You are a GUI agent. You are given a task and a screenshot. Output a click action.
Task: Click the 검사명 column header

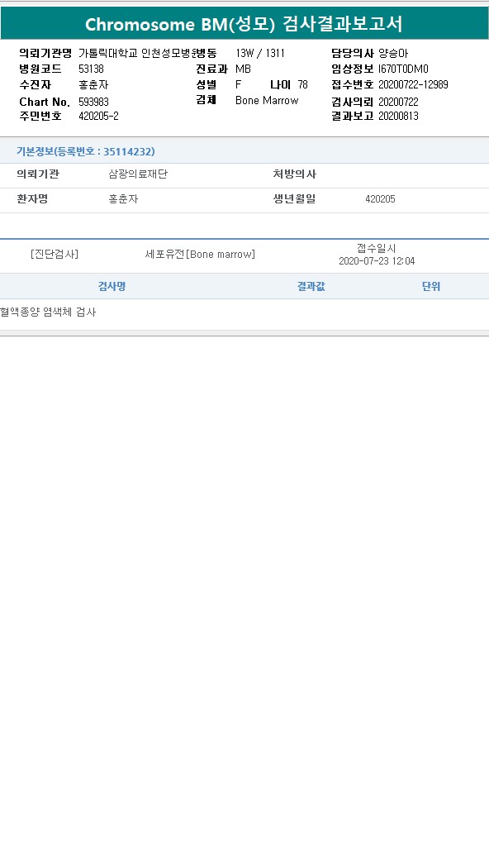(112, 286)
